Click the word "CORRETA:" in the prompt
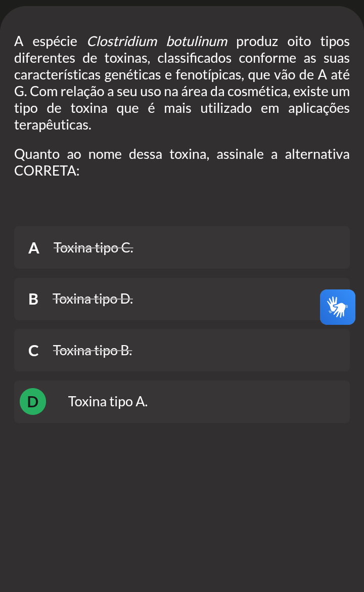Image resolution: width=364 pixels, height=592 pixels. click(x=47, y=171)
